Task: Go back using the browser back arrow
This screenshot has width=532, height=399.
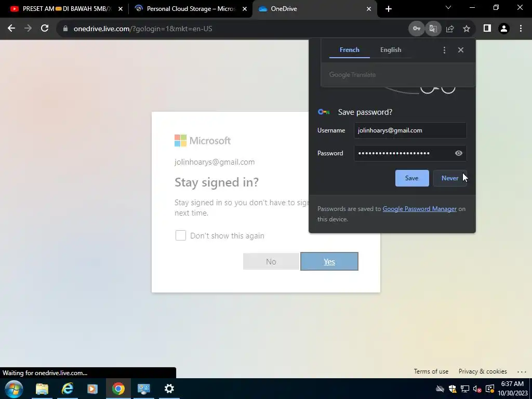Action: click(11, 29)
